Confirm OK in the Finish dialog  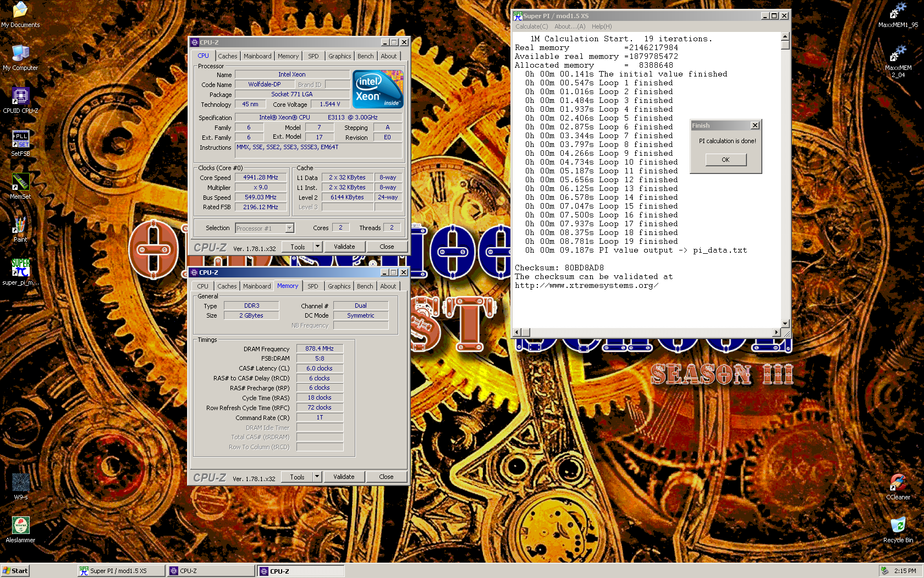[726, 160]
